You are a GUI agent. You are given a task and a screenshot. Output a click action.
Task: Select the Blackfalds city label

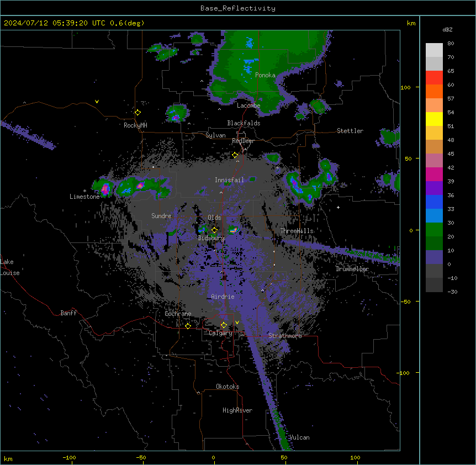click(x=244, y=123)
